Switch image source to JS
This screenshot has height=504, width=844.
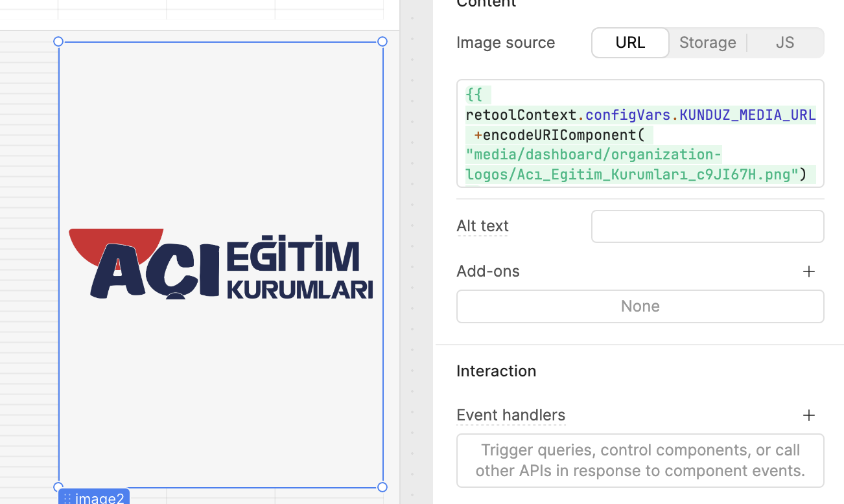click(785, 43)
